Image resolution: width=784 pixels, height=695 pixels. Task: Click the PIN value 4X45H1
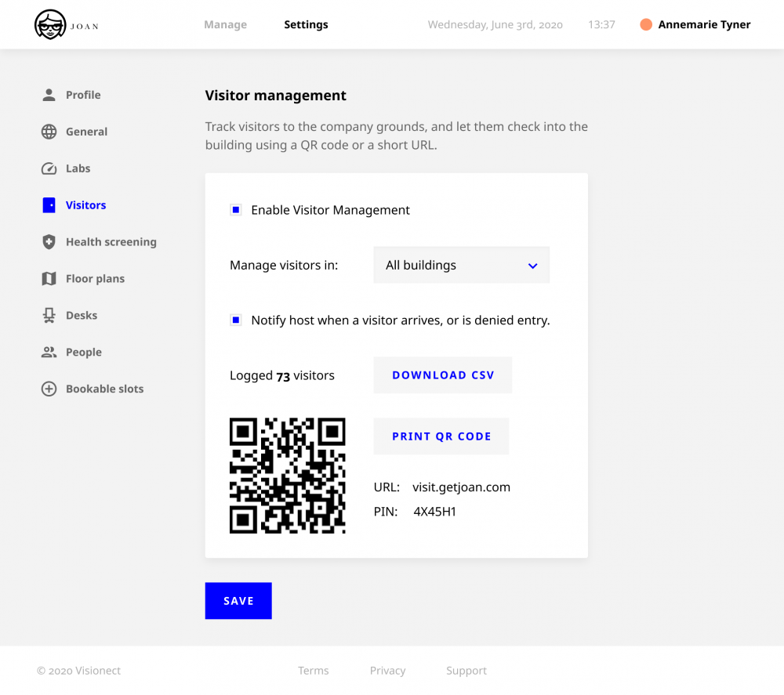[434, 512]
